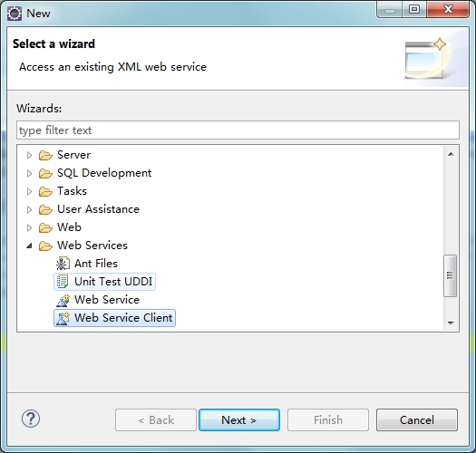
Task: Click the Next button
Action: (x=239, y=419)
